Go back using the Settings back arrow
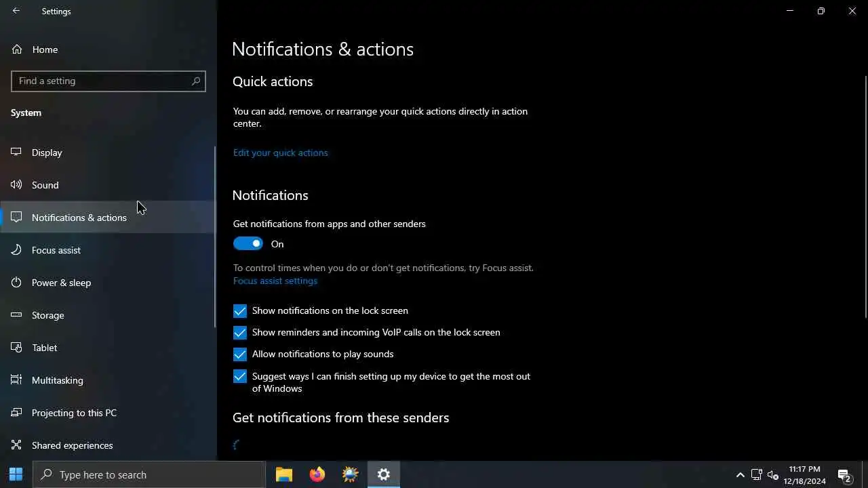Screen dimensions: 868x488 click(x=16, y=11)
